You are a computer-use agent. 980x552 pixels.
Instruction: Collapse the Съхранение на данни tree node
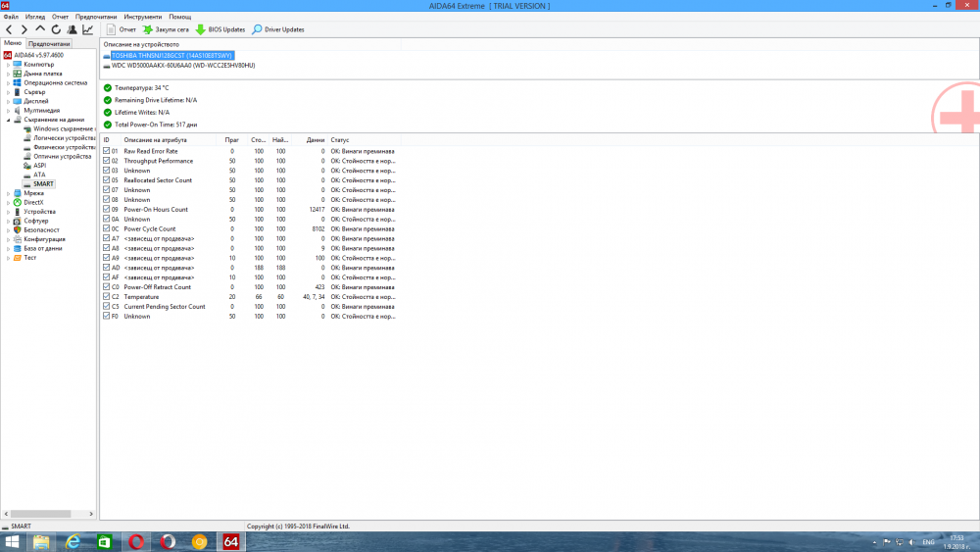8,120
